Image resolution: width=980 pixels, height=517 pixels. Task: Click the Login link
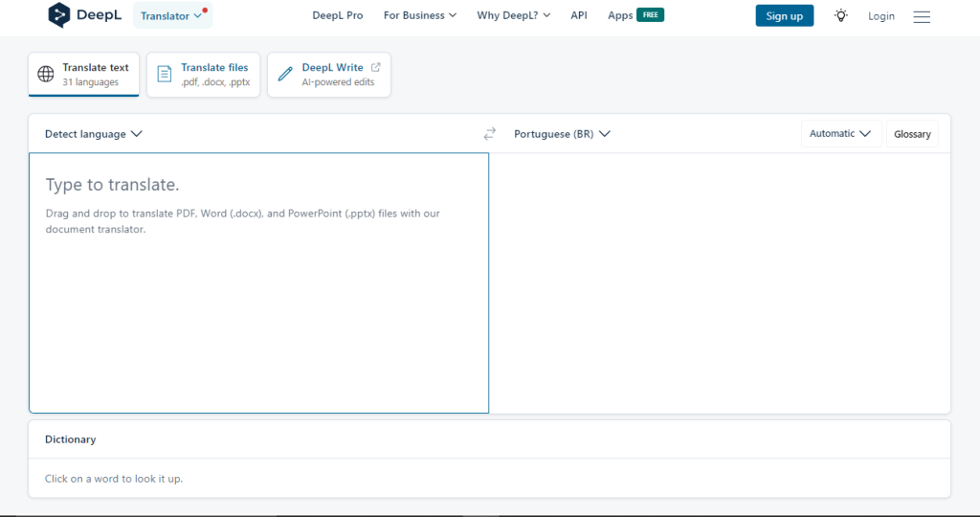[881, 16]
